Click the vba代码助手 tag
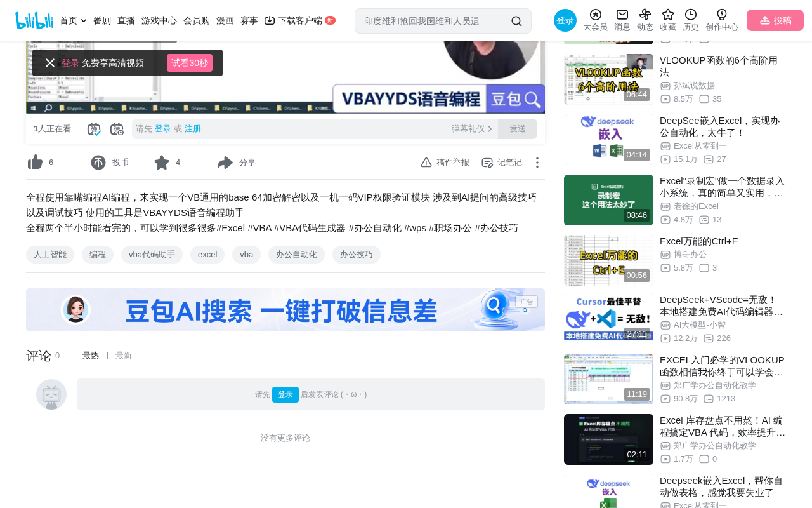Screen dimensions: 812x508 [152, 255]
